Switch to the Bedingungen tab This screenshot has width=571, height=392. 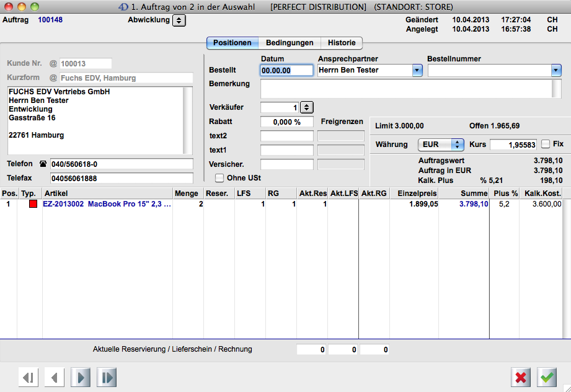[x=290, y=43]
